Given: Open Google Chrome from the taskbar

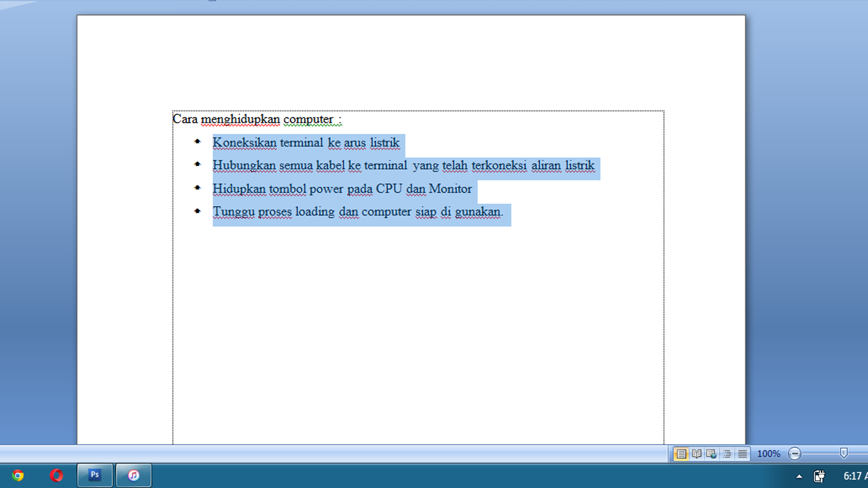Looking at the screenshot, I should [x=17, y=475].
